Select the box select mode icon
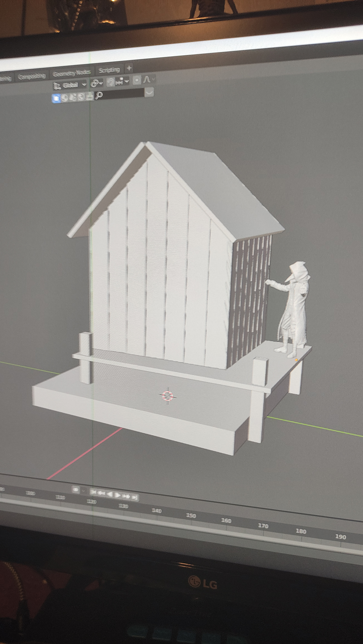 56,98
